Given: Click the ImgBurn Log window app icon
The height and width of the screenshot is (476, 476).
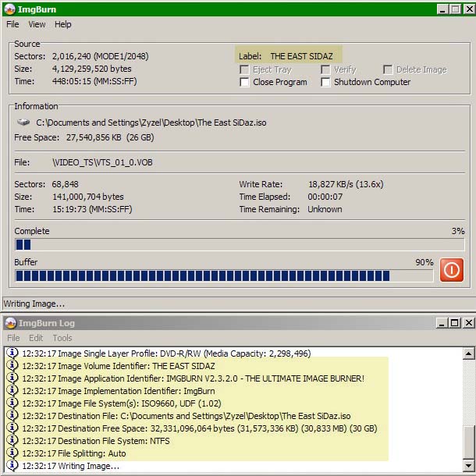Looking at the screenshot, I should 11,323.
